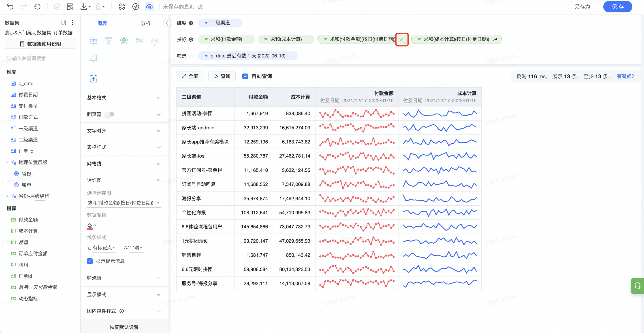The image size is (644, 333).
Task: Select the 付费日期 dimension field
Action: tap(28, 95)
